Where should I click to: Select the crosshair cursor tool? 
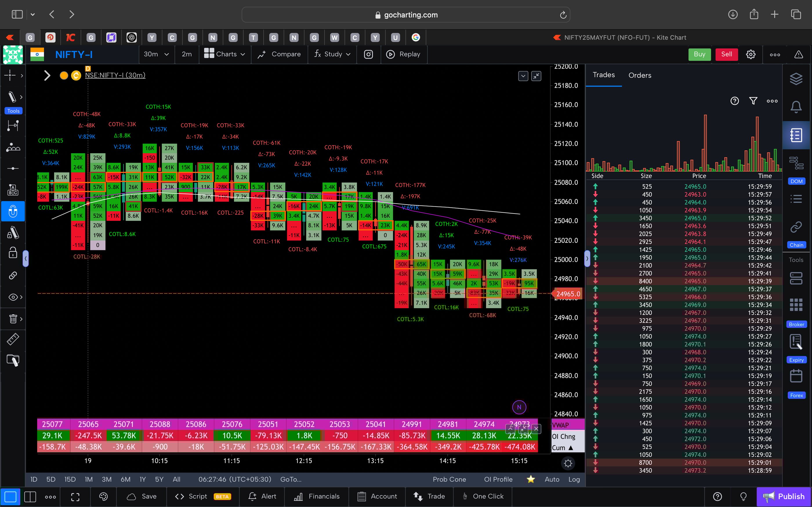10,75
